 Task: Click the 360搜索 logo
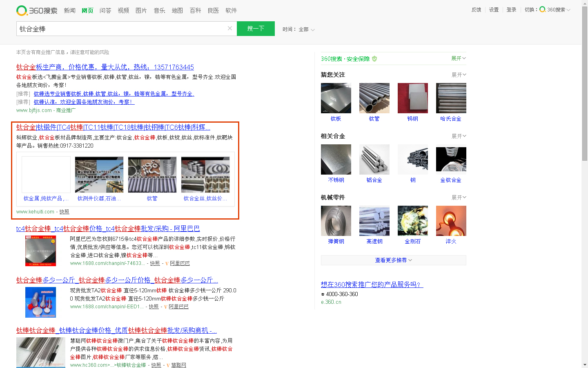tap(37, 10)
